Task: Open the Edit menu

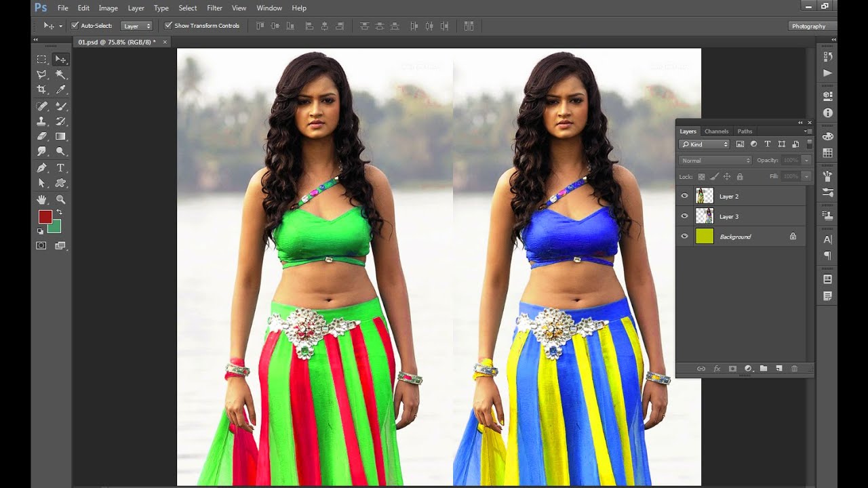Action: (x=83, y=8)
